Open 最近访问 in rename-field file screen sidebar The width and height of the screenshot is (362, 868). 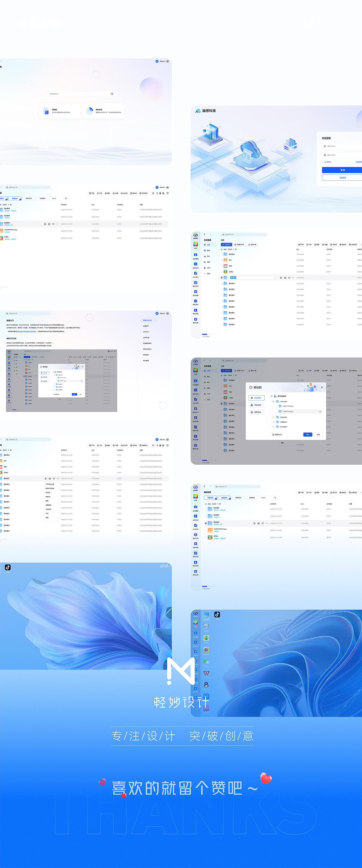(195, 284)
